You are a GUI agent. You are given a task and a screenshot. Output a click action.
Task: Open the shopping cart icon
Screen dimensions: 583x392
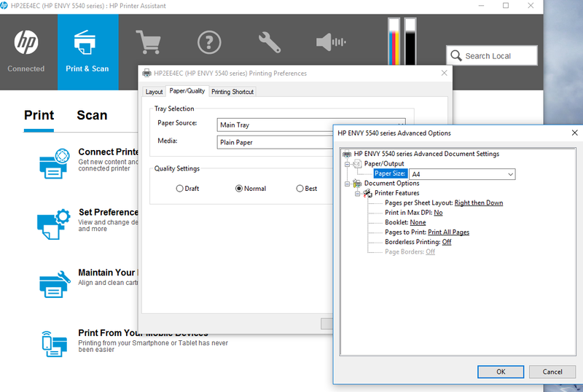click(x=148, y=43)
